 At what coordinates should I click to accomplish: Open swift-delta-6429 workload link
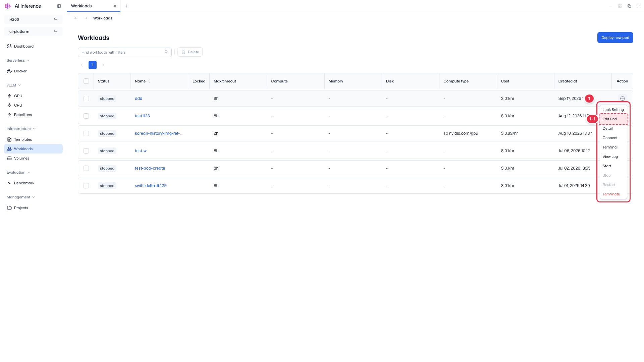pos(151,186)
